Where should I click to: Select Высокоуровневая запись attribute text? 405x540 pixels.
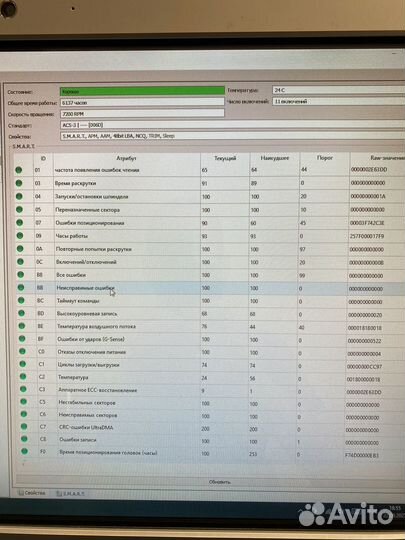[87, 313]
